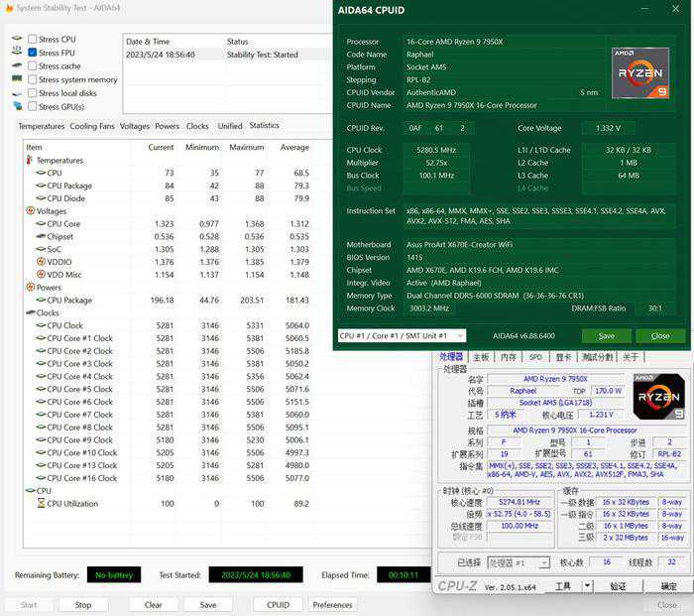Select the CPU Core #6 Clock row
Image resolution: width=694 pixels, height=616 pixels.
click(79, 402)
